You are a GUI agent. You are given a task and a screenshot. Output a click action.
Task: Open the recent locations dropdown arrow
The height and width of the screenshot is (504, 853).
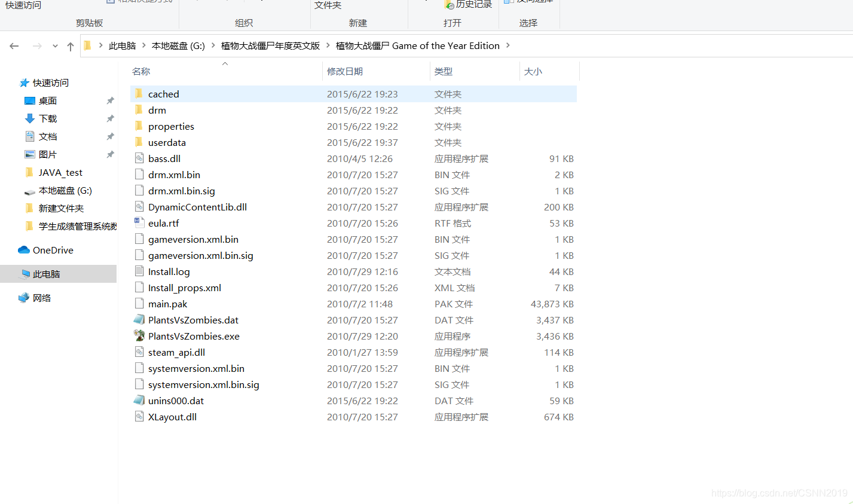point(55,46)
